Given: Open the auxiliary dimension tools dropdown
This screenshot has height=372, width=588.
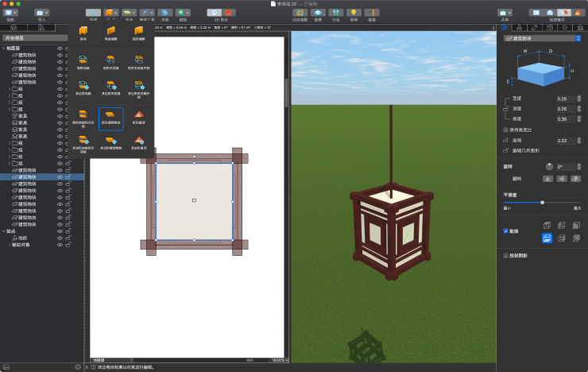Looking at the screenshot, I should coord(147,13).
